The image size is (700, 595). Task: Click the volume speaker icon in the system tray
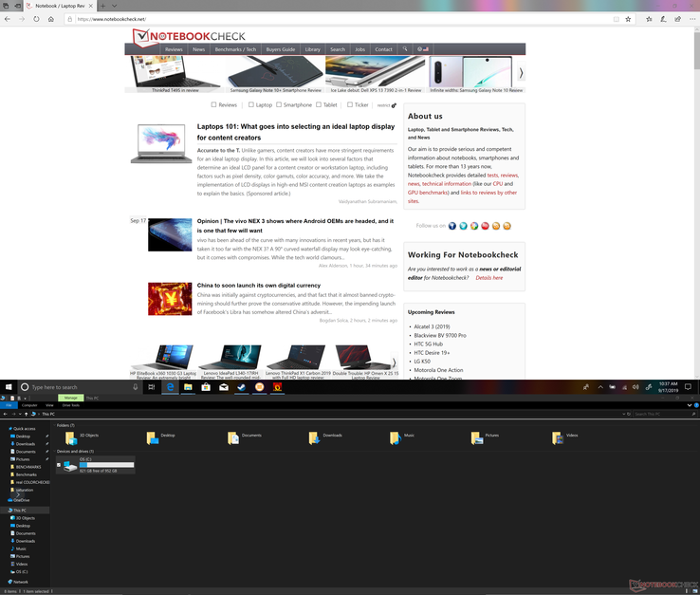[636, 387]
